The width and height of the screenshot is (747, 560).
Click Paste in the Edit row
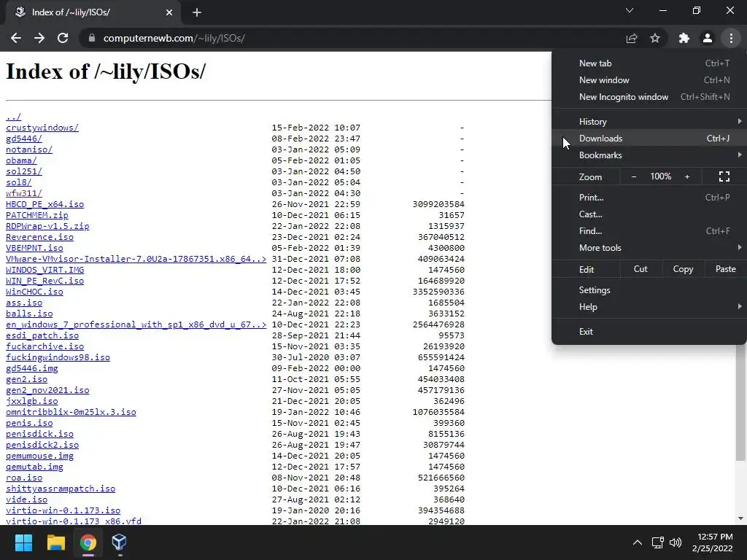click(x=725, y=269)
